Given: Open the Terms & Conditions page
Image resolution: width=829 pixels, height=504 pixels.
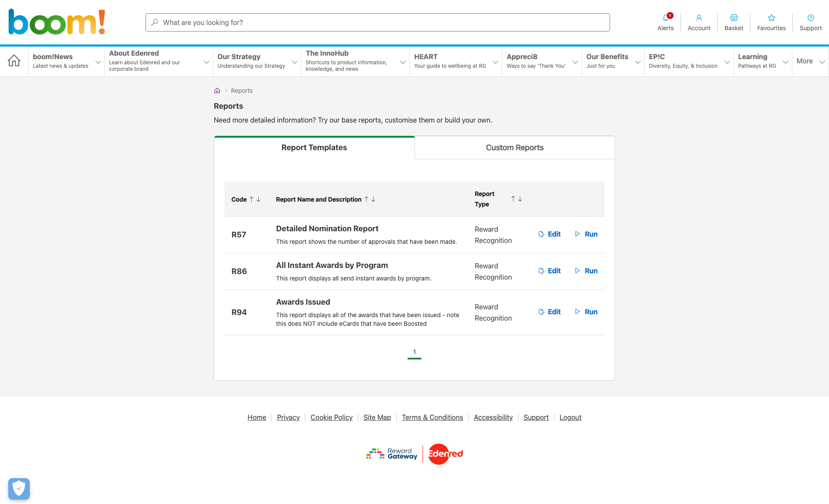Looking at the screenshot, I should click(x=432, y=417).
